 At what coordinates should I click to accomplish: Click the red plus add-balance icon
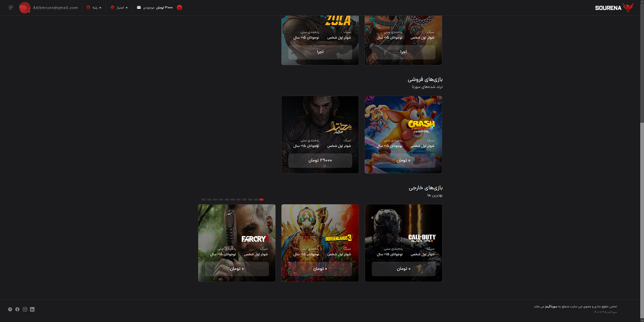coord(179,7)
